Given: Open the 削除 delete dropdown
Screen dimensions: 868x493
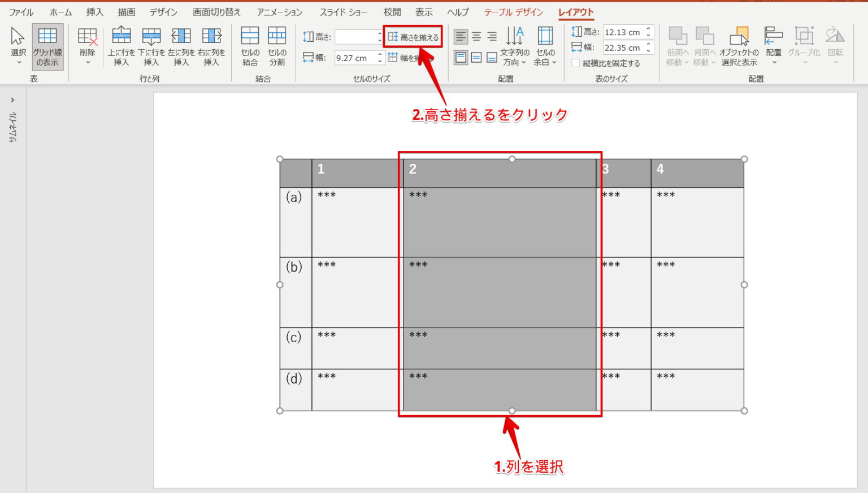Looking at the screenshot, I should click(x=88, y=46).
